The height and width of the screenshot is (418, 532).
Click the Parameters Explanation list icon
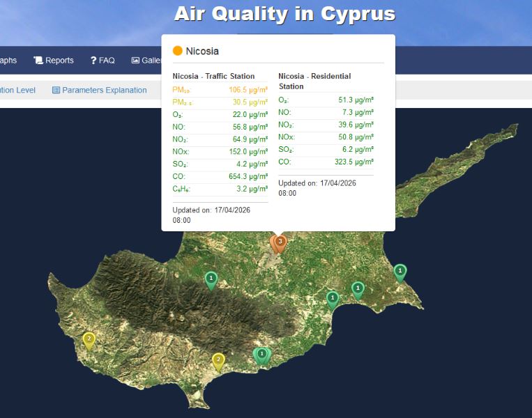tap(56, 90)
